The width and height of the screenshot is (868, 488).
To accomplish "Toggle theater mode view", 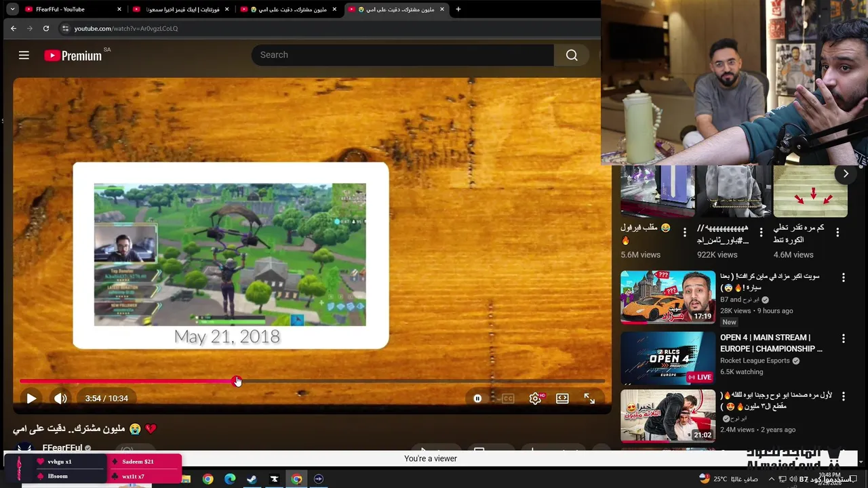I will pyautogui.click(x=562, y=399).
